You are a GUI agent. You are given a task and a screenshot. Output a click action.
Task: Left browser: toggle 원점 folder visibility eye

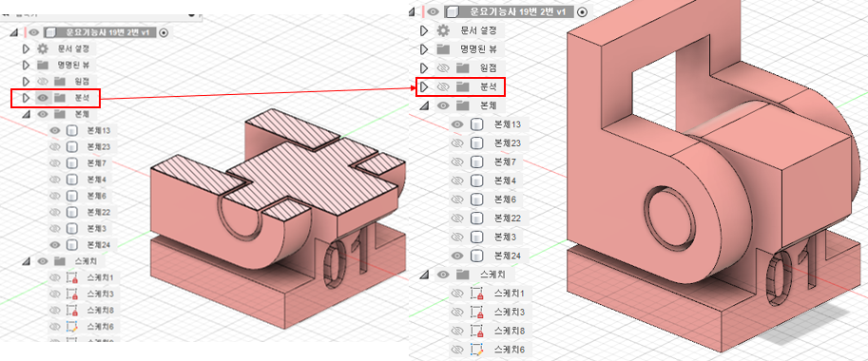42,82
